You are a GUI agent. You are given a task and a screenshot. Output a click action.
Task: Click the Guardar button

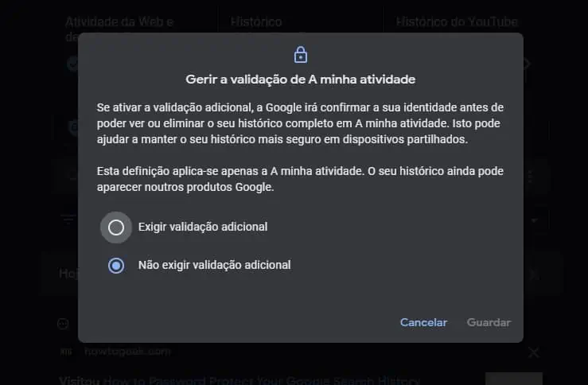click(489, 322)
